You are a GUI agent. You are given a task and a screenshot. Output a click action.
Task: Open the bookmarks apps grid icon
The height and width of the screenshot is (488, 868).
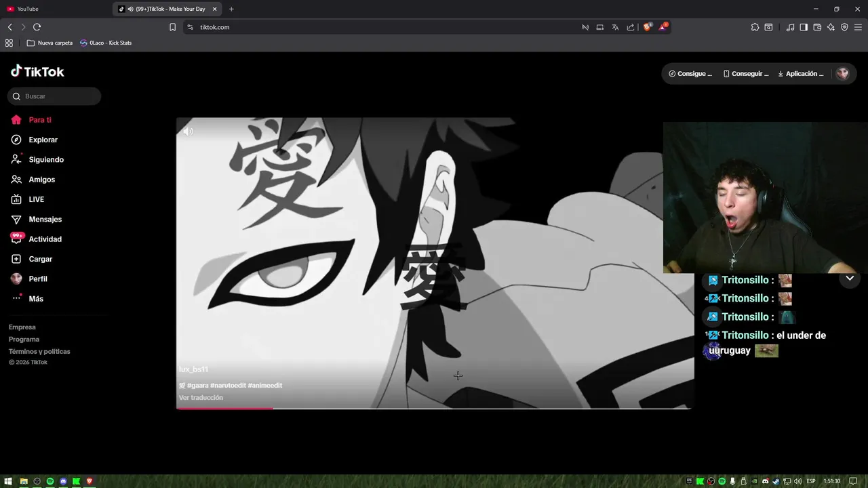[x=9, y=43]
